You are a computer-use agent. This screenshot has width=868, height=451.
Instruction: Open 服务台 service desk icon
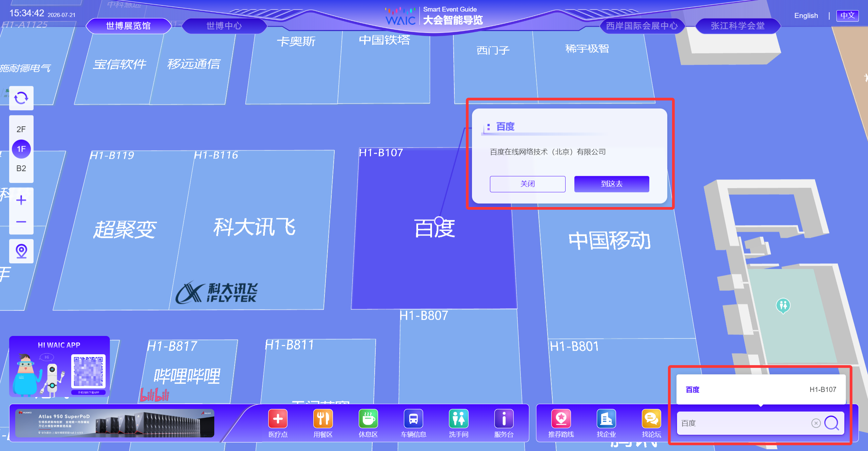coord(504,419)
